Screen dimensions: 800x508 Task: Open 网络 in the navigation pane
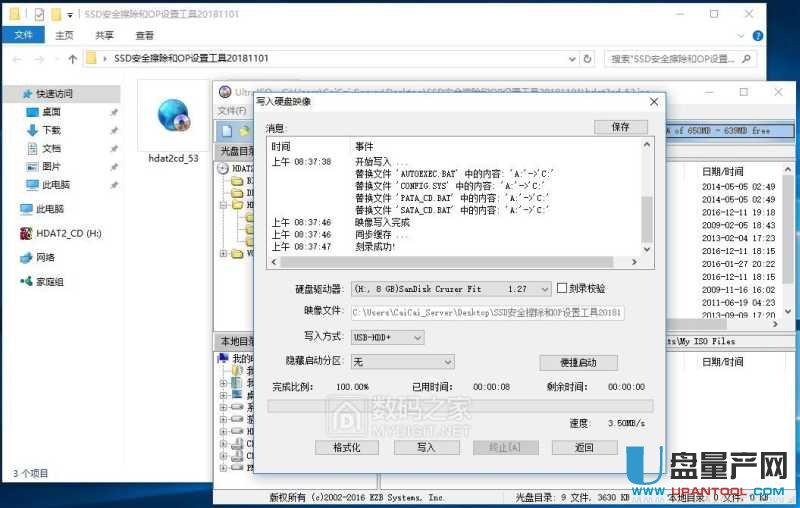click(46, 257)
